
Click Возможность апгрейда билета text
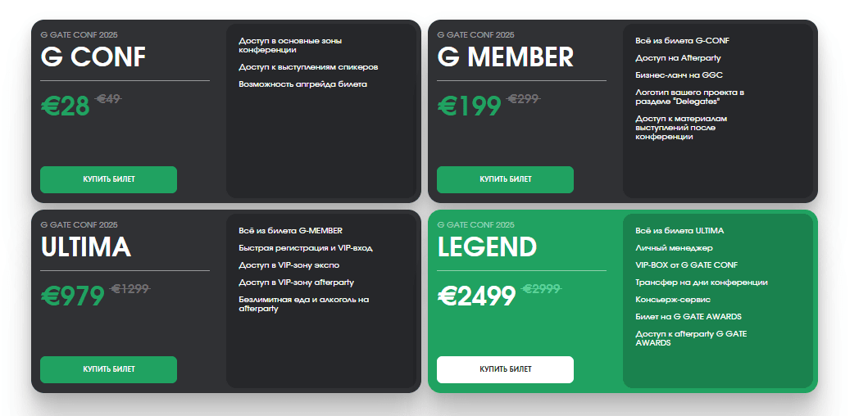pyautogui.click(x=302, y=84)
